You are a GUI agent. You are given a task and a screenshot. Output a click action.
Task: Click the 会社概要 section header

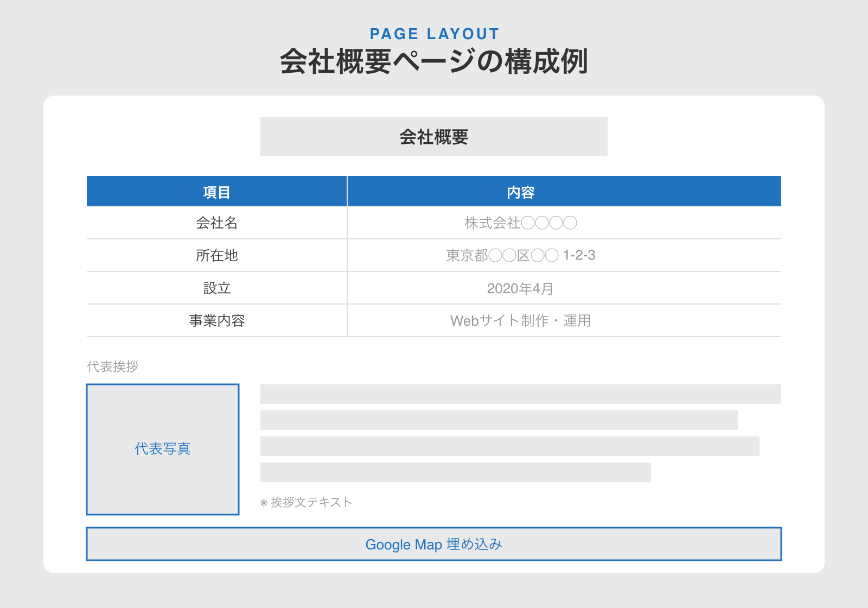point(434,136)
